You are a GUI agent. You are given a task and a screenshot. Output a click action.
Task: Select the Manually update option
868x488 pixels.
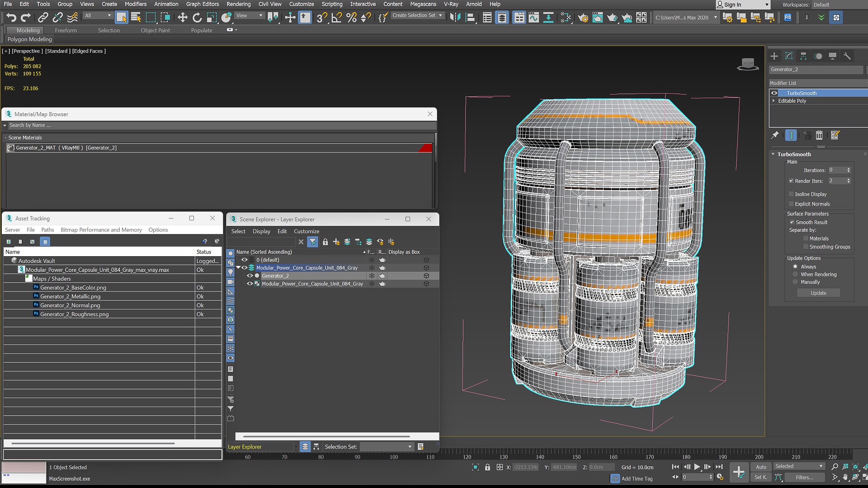click(x=795, y=282)
